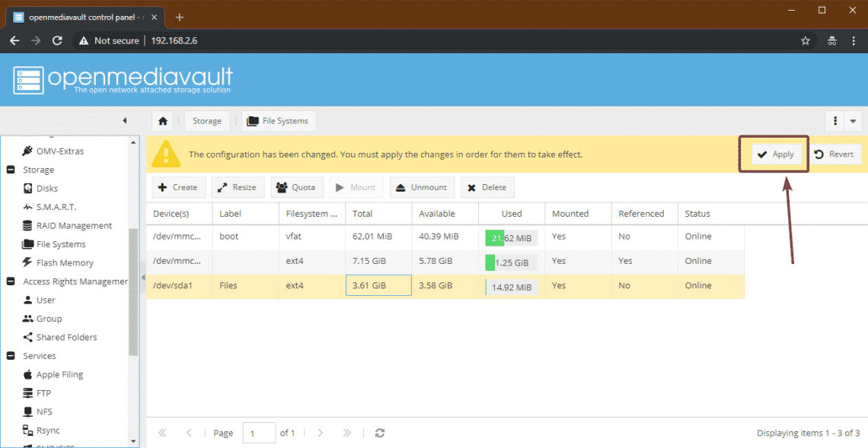Open the User management page
The height and width of the screenshot is (448, 868).
(39, 300)
